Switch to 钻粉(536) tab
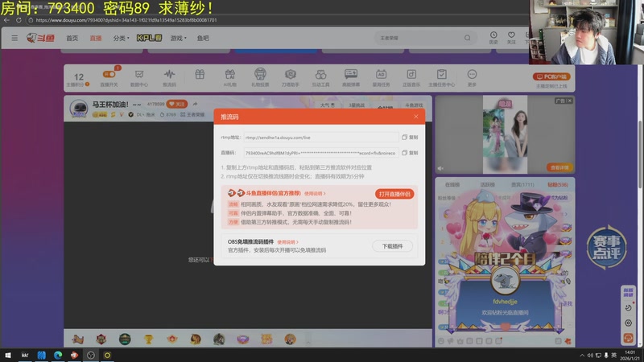Viewport: 644px width, 362px height. [x=558, y=185]
